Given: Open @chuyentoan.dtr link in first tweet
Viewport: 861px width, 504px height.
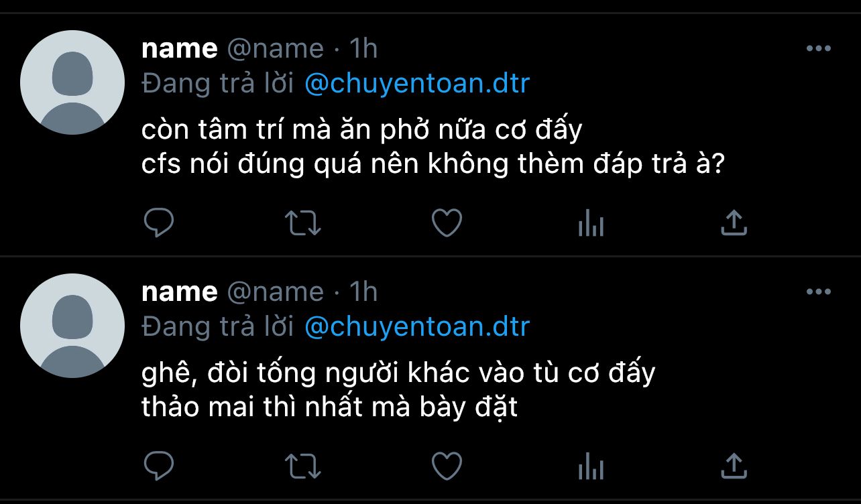Looking at the screenshot, I should 417,84.
